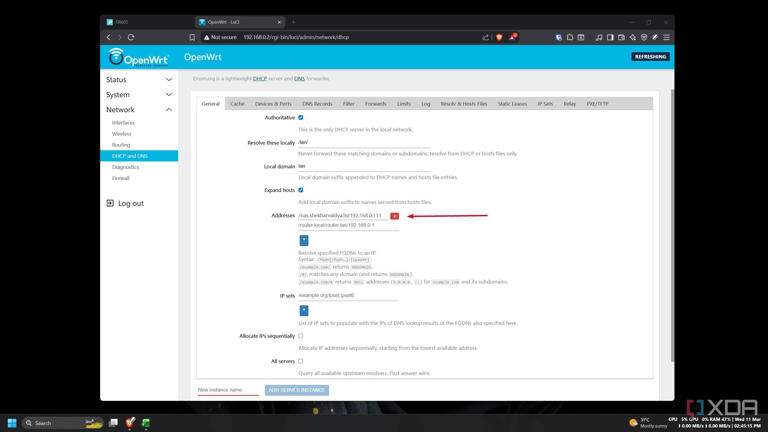The image size is (768, 432).
Task: Switch to the Static Leases tab
Action: click(x=512, y=104)
